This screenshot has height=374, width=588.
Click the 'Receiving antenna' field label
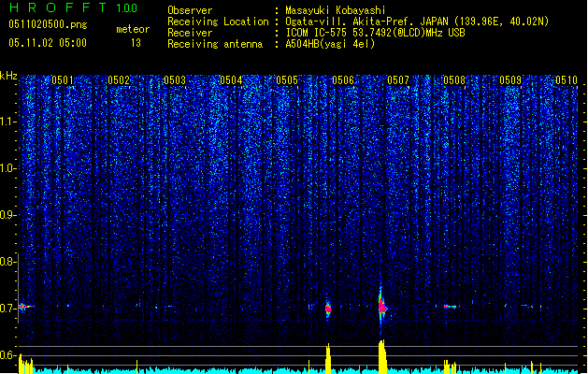215,44
